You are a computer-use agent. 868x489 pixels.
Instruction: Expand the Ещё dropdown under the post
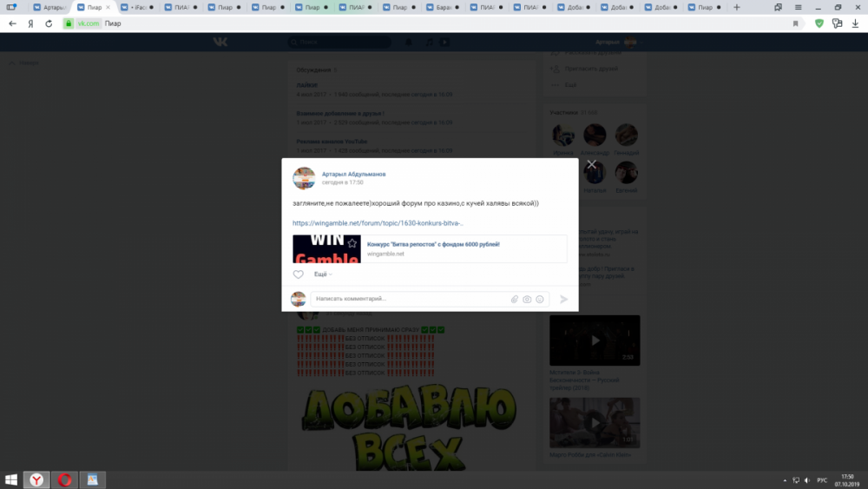pos(323,274)
